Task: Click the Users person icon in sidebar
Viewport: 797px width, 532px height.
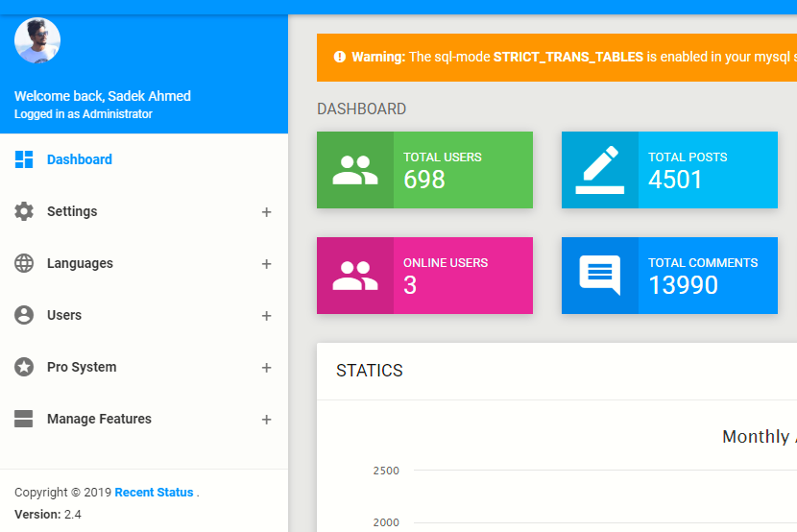Action: (x=24, y=315)
